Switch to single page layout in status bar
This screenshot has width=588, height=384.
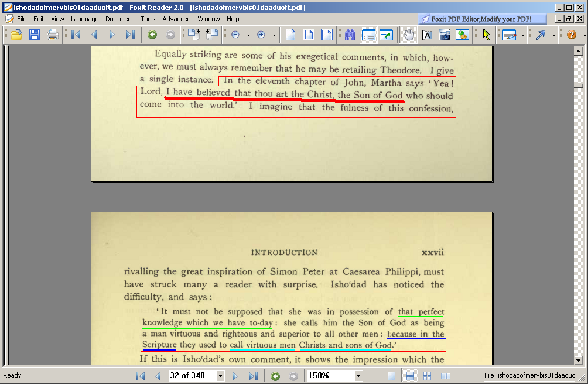392,376
